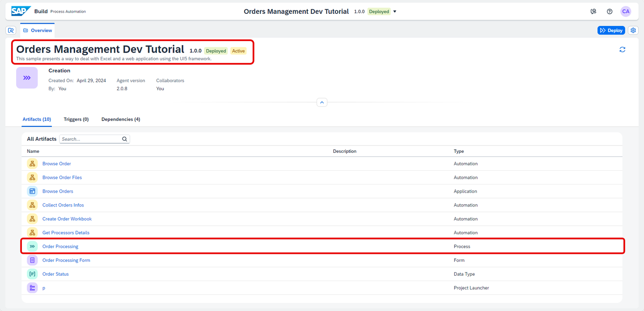644x311 pixels.
Task: Click the Order Processing Form icon
Action: 32,260
